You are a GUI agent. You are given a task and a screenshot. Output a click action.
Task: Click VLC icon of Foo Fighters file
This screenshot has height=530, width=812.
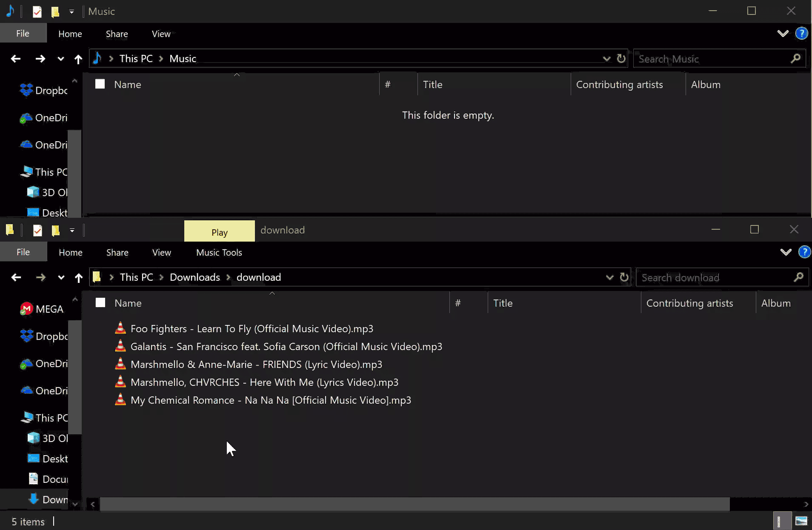[x=120, y=328]
